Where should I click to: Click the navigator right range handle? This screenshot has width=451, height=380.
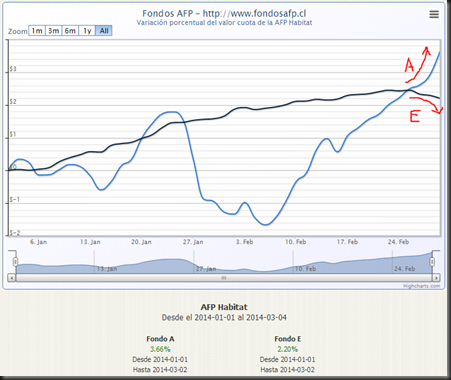click(432, 262)
